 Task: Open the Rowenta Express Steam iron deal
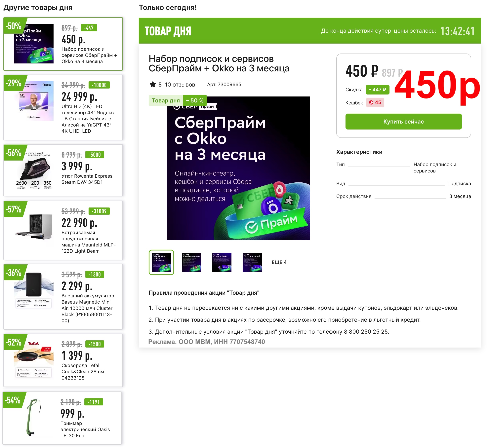87,179
